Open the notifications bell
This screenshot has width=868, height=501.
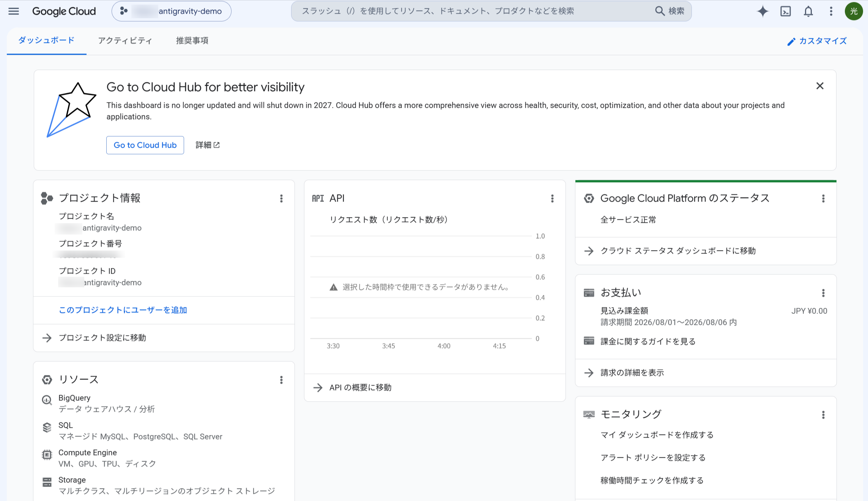808,11
